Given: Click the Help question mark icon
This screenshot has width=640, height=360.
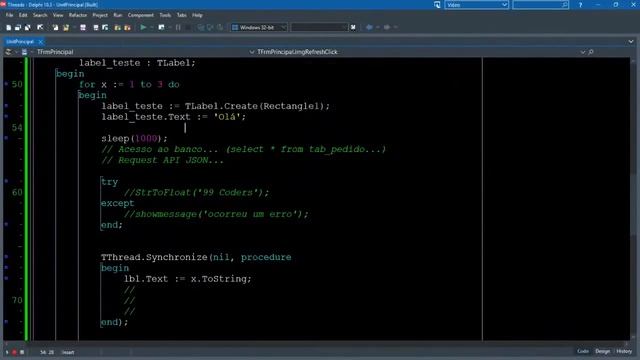Looking at the screenshot, I should pyautogui.click(x=580, y=5).
